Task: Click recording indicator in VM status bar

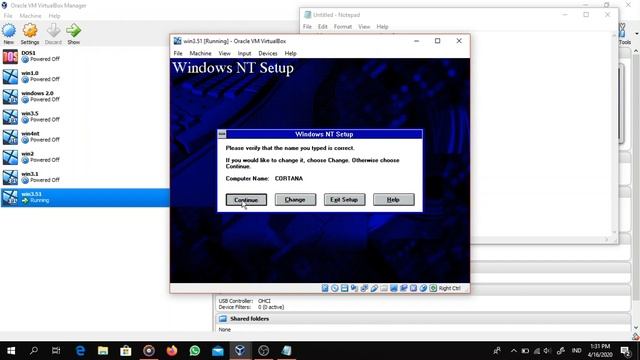Action: coord(403,288)
